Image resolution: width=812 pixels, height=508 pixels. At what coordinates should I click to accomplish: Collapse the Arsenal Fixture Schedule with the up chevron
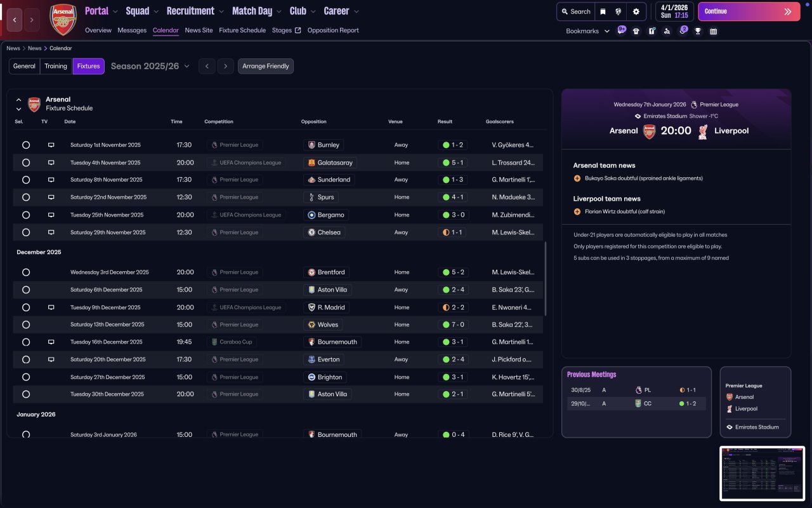click(18, 100)
